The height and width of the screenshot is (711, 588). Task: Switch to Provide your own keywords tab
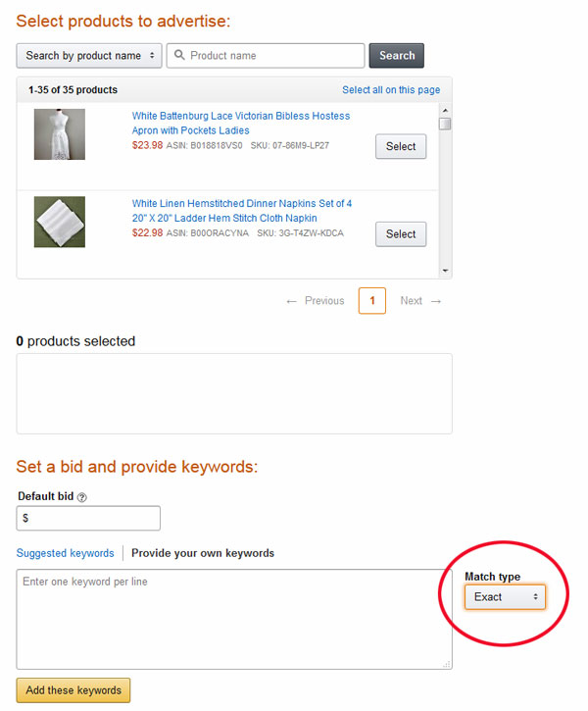pyautogui.click(x=203, y=553)
